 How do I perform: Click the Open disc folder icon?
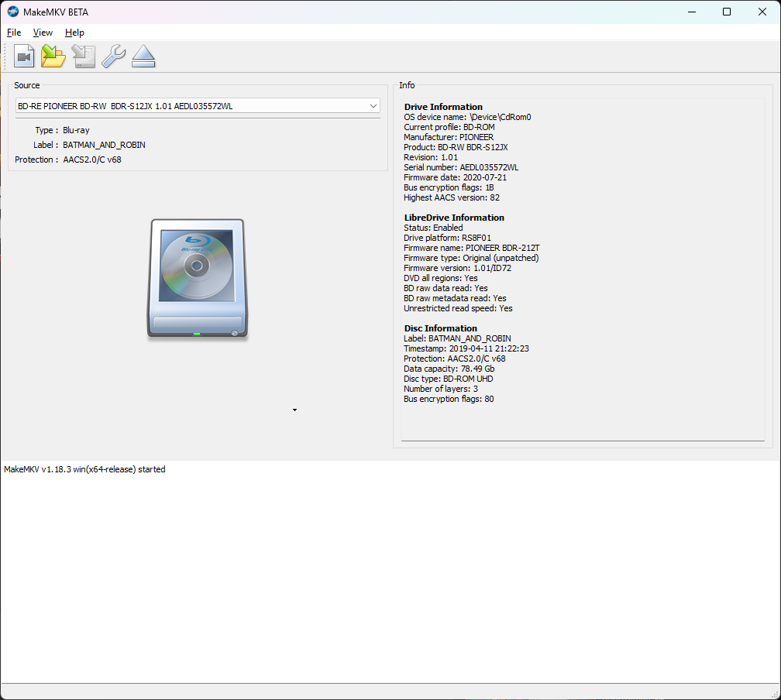(53, 57)
